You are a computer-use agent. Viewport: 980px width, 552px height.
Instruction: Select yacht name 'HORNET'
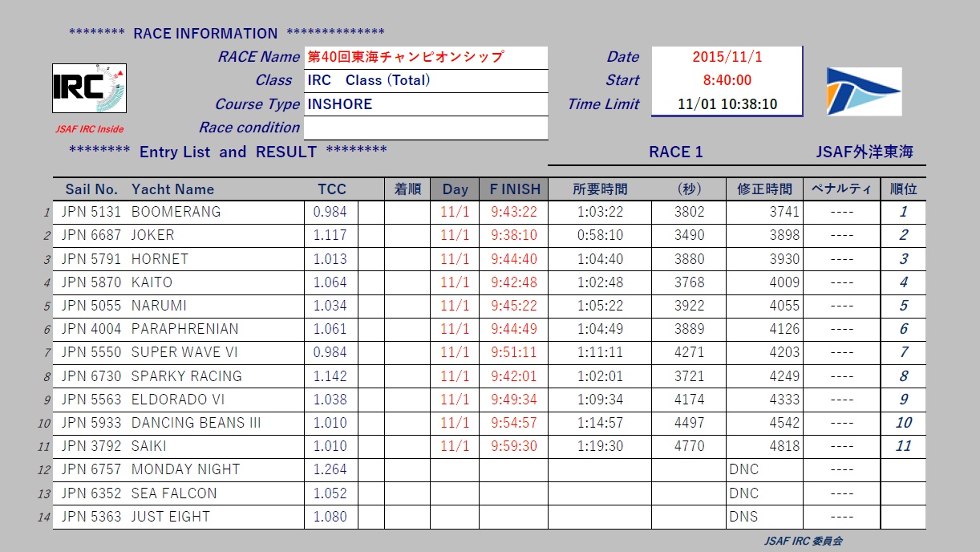160,259
